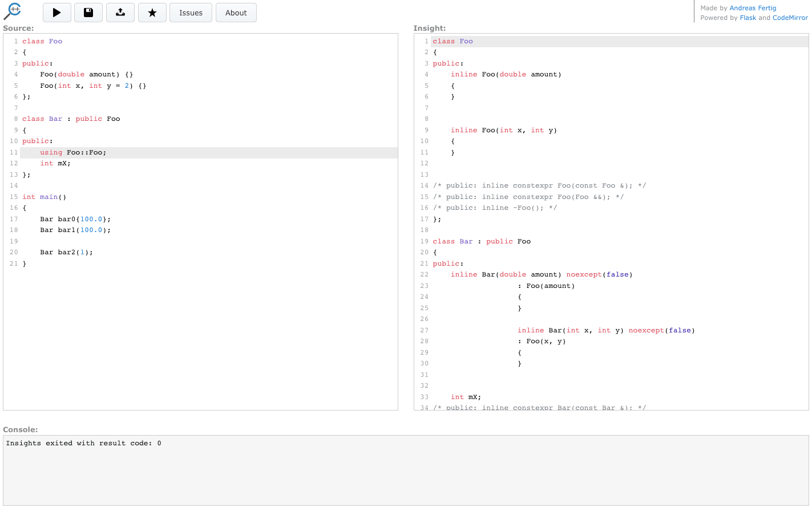The image size is (812, 512).
Task: Save the code using the floppy disk icon
Action: [x=88, y=13]
